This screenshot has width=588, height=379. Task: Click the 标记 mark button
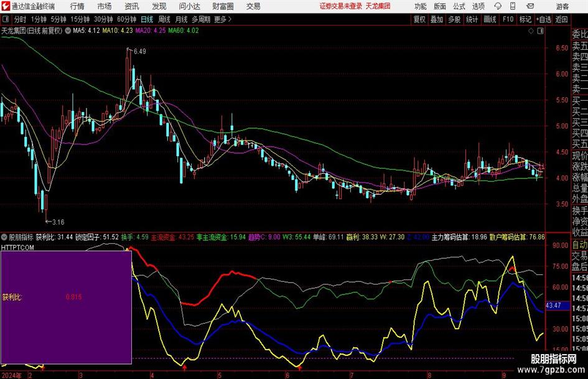(525, 19)
